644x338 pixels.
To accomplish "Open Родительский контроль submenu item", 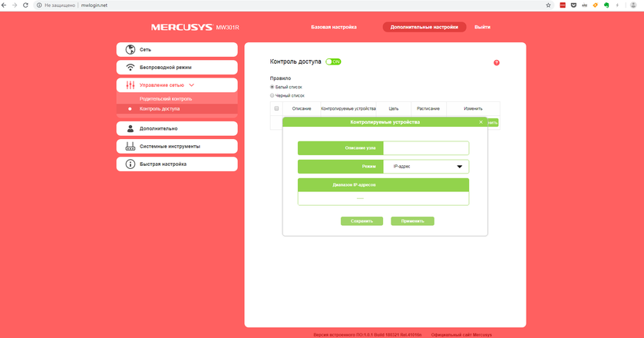I will pyautogui.click(x=166, y=99).
